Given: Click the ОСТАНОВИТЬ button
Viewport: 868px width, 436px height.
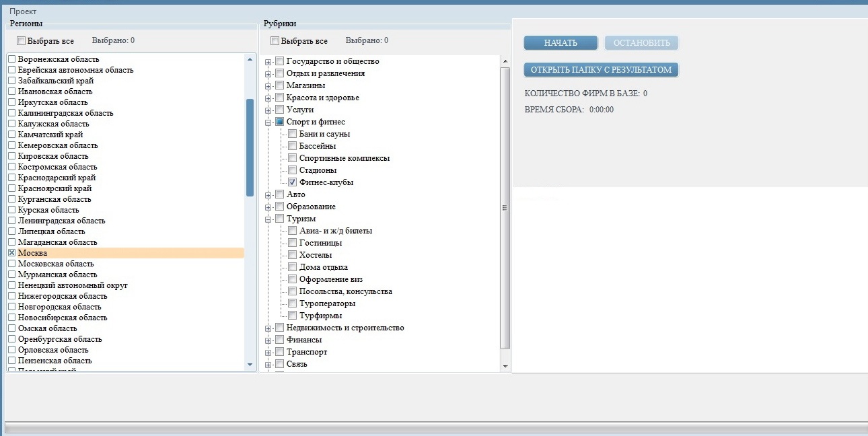Looking at the screenshot, I should (641, 43).
